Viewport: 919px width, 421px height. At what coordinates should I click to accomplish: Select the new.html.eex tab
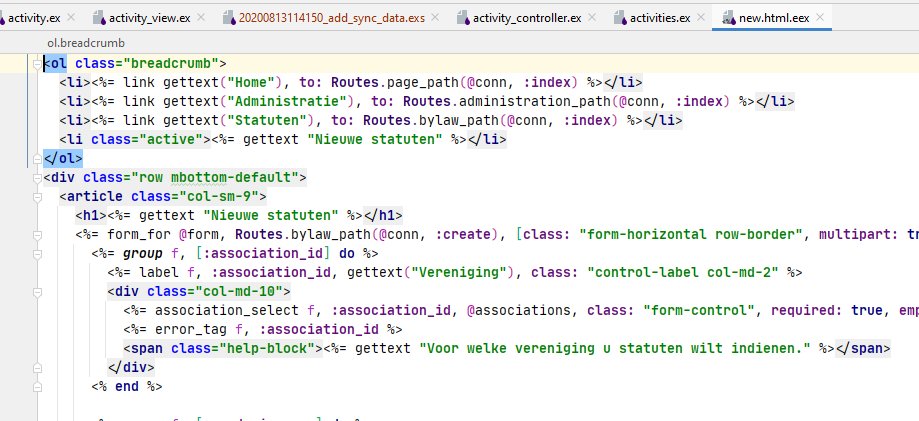[x=774, y=18]
